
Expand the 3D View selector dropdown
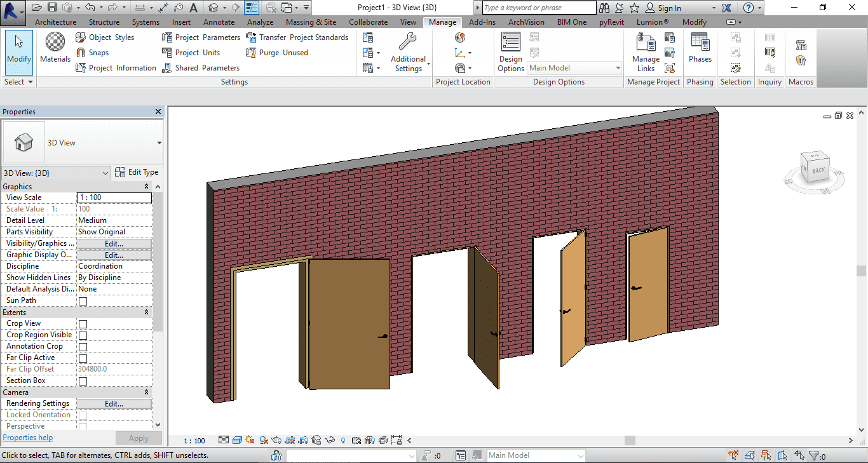pyautogui.click(x=105, y=173)
